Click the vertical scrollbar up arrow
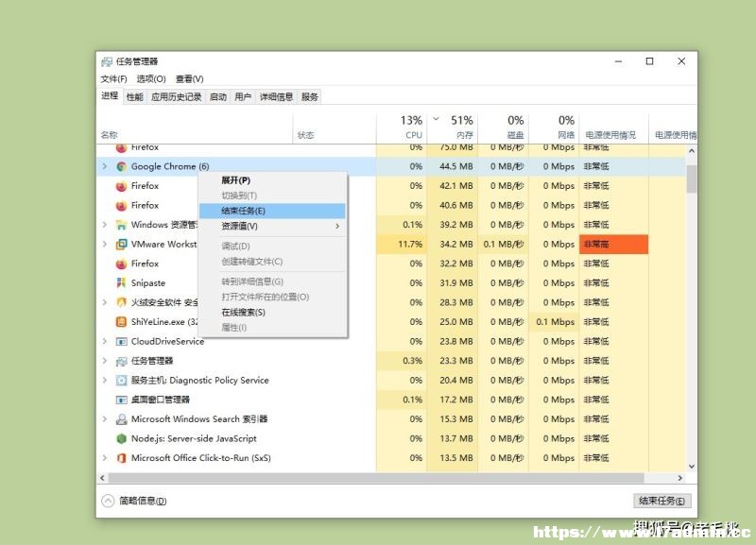The width and height of the screenshot is (756, 545). tap(692, 151)
